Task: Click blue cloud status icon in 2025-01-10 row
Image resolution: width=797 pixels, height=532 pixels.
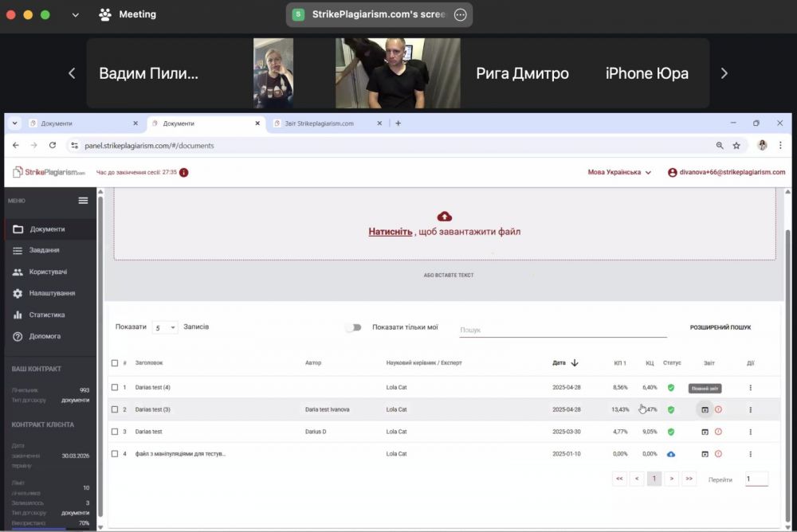Action: point(671,454)
